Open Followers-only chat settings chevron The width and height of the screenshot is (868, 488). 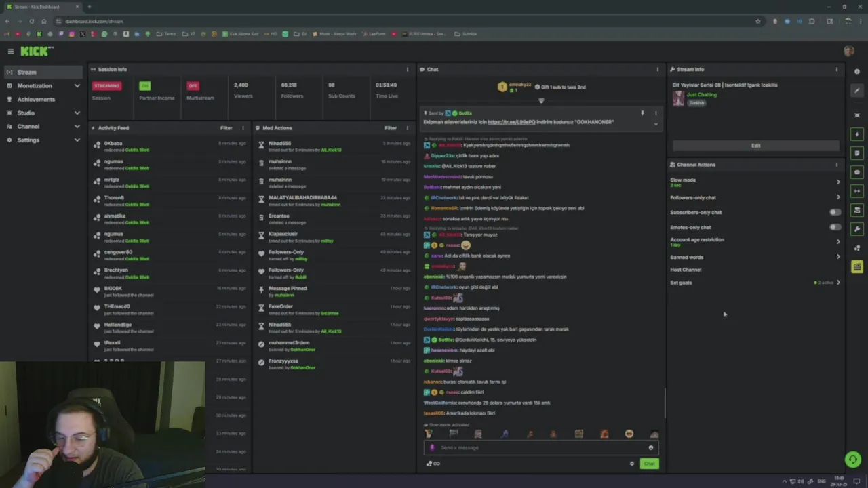pos(838,197)
